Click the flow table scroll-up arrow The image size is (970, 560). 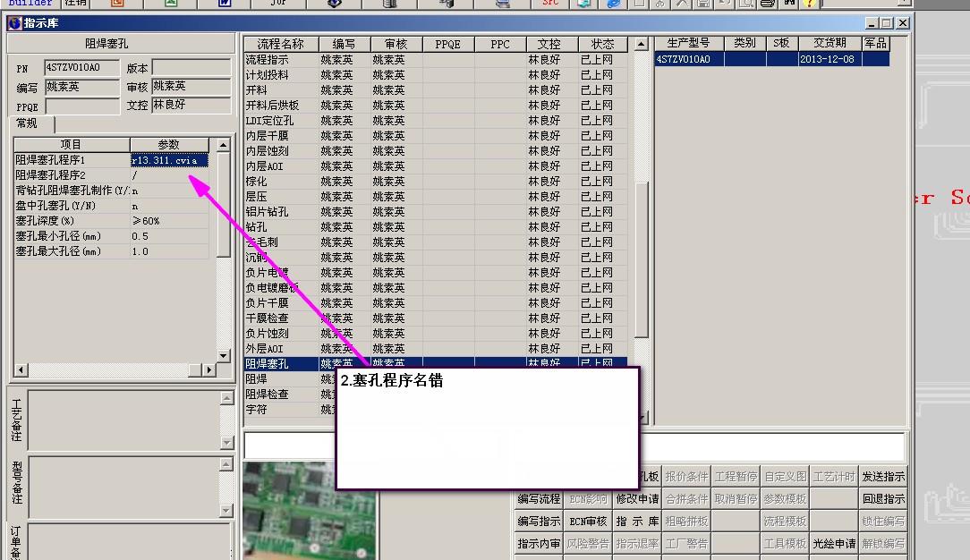(x=642, y=44)
